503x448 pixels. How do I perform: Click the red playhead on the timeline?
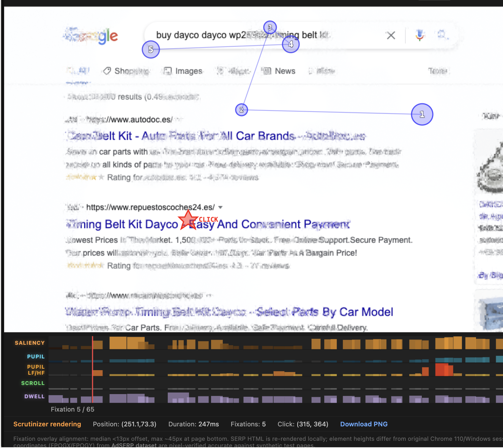92,368
